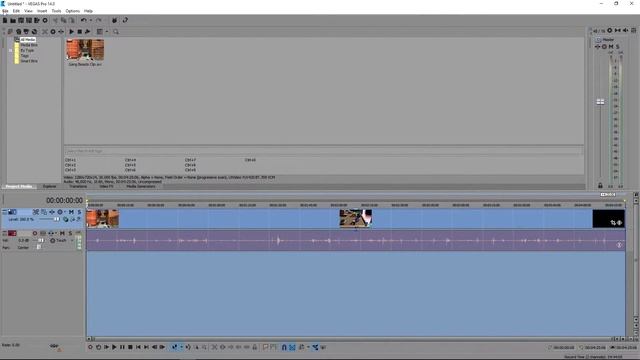This screenshot has height=360, width=640.
Task: Toggle Auto Preview in Project Media toolbar
Action: 87,31
